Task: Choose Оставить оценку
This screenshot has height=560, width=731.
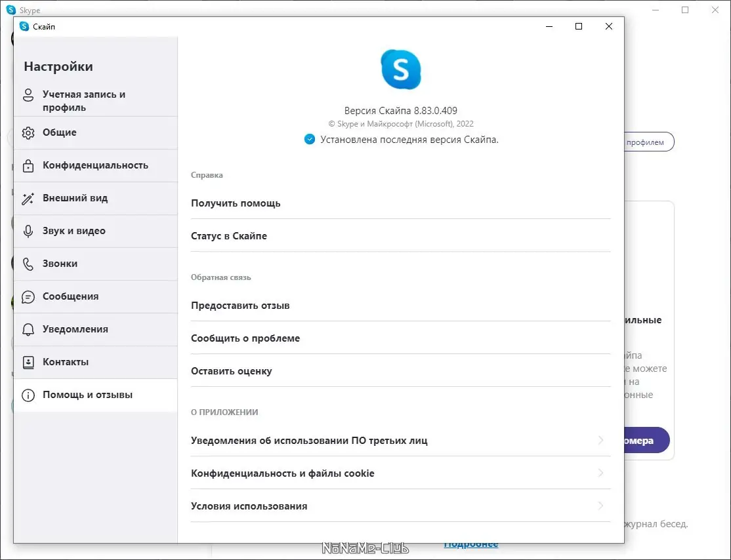Action: (400, 371)
